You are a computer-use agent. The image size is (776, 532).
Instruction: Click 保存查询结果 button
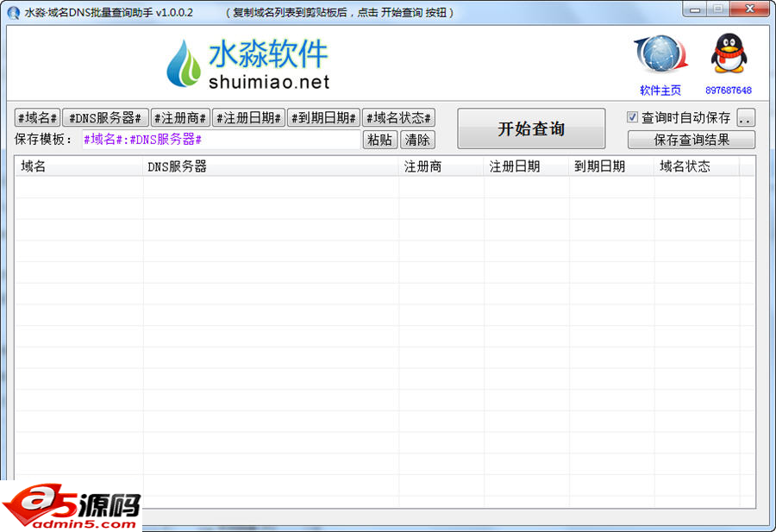[x=692, y=140]
